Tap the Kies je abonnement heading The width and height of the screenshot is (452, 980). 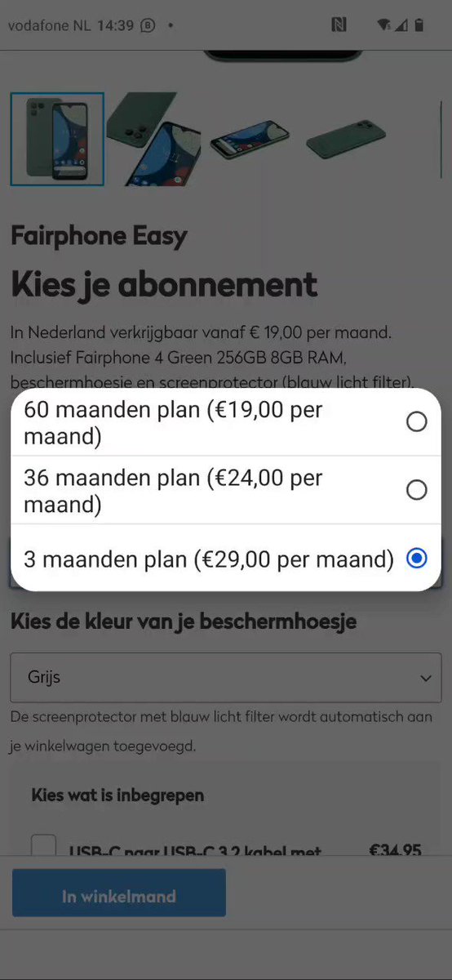click(x=164, y=285)
